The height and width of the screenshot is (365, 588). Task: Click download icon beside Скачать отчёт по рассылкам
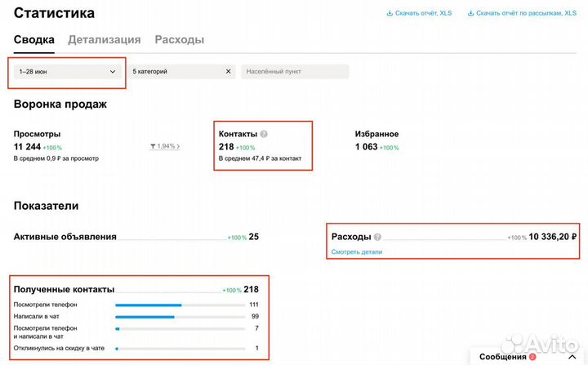pyautogui.click(x=470, y=13)
